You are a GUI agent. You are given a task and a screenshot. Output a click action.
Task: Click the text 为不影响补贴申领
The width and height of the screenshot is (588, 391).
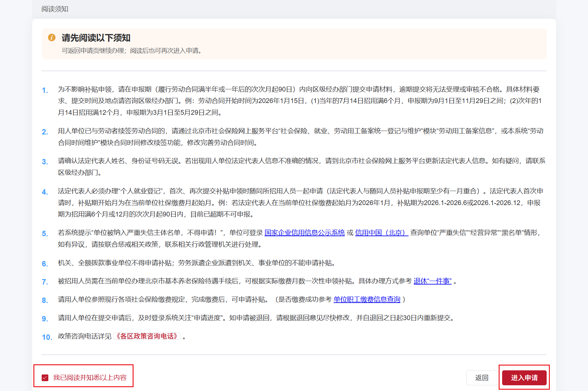pos(85,89)
